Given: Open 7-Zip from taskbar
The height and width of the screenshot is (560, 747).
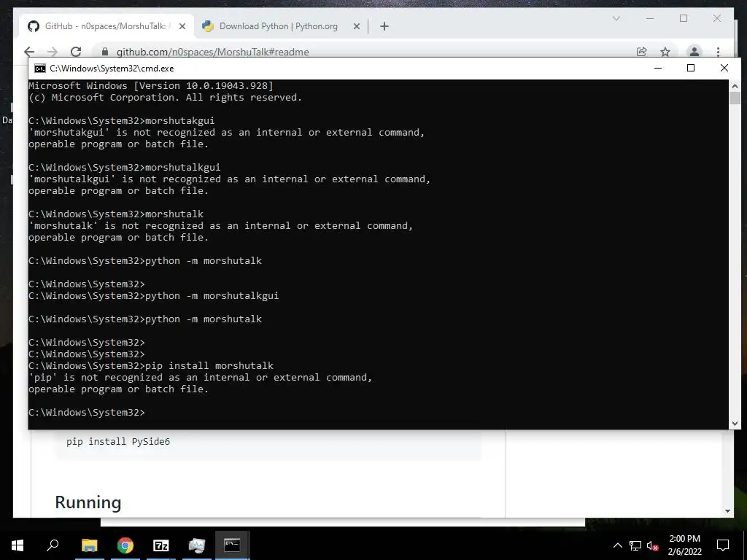Looking at the screenshot, I should click(x=161, y=545).
